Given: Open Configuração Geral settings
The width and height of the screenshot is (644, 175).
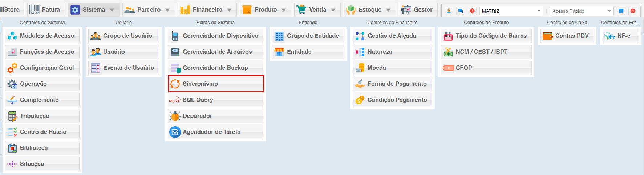Looking at the screenshot, I should point(42,68).
